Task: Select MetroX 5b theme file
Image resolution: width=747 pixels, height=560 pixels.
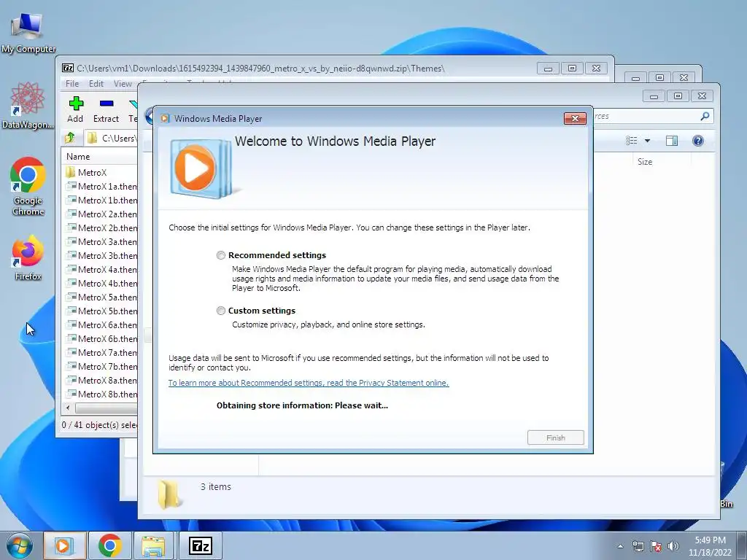Action: pyautogui.click(x=101, y=311)
